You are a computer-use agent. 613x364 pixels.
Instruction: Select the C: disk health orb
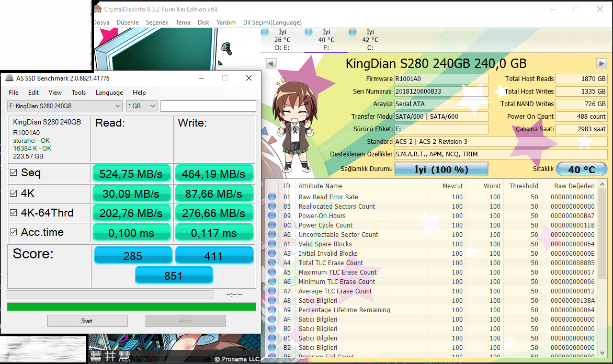point(352,32)
